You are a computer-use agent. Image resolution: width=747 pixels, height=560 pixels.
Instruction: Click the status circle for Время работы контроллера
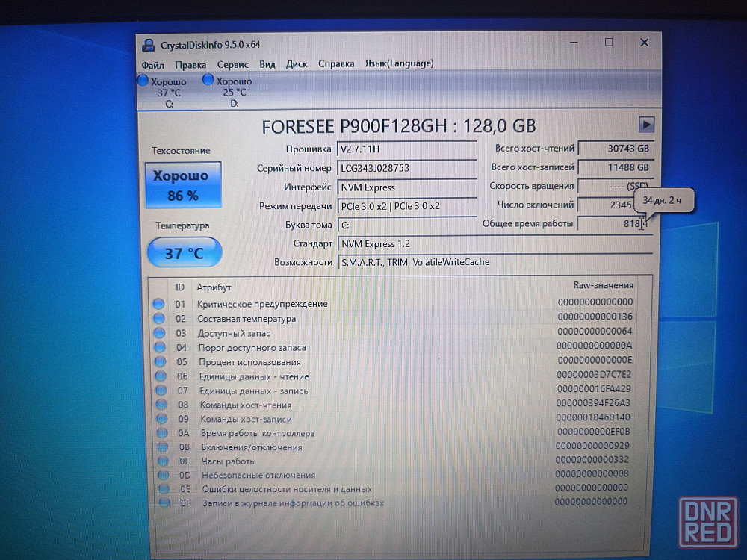[x=162, y=433]
